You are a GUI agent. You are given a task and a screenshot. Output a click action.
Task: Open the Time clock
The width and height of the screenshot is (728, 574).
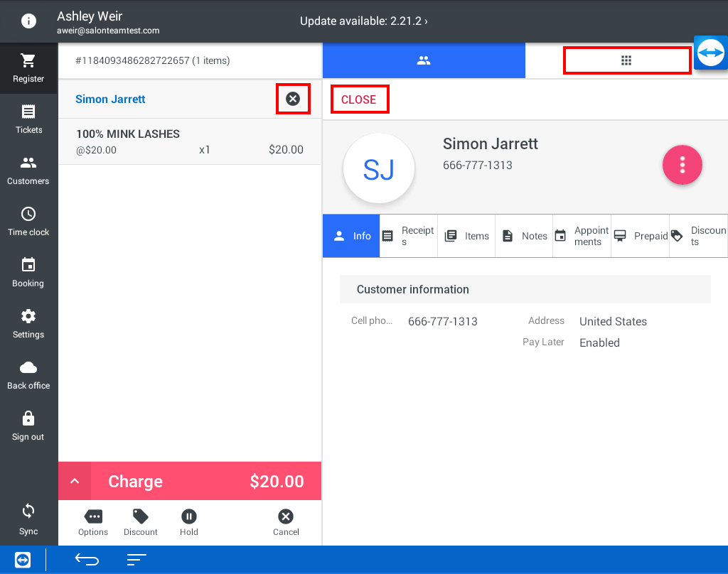28,222
